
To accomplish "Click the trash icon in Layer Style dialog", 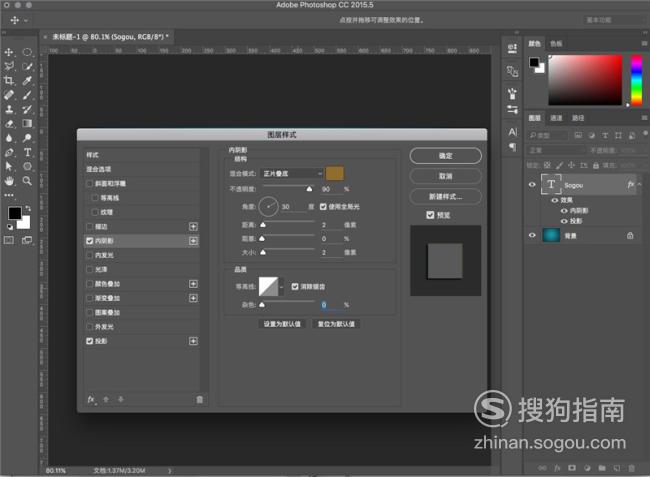I will (199, 400).
